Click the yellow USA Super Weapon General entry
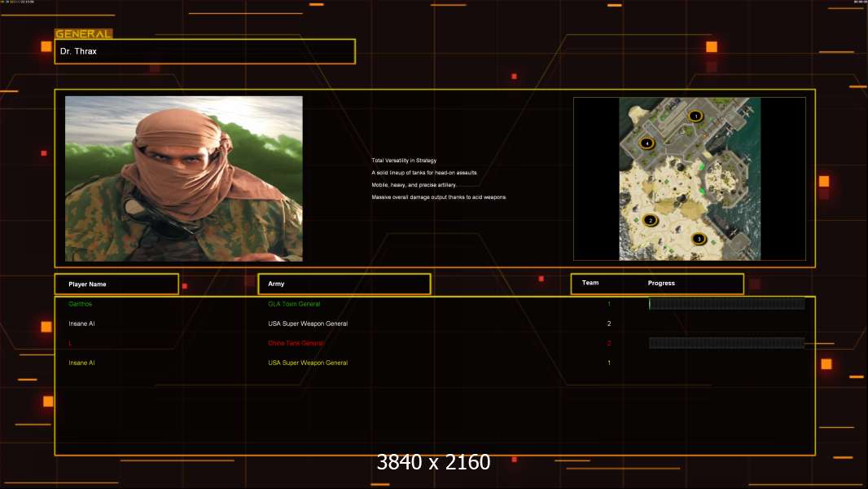 308,363
